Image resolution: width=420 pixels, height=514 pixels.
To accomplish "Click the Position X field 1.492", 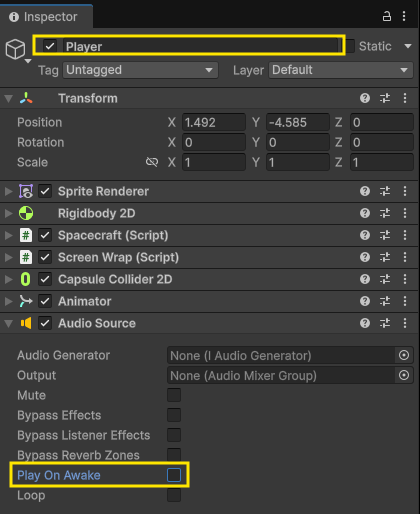I will 214,122.
